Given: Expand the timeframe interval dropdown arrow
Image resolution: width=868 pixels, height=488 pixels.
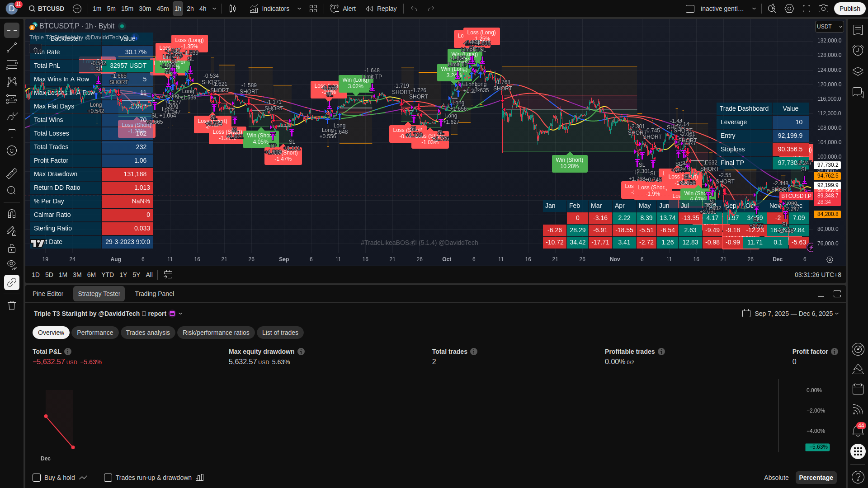Looking at the screenshot, I should pyautogui.click(x=214, y=9).
